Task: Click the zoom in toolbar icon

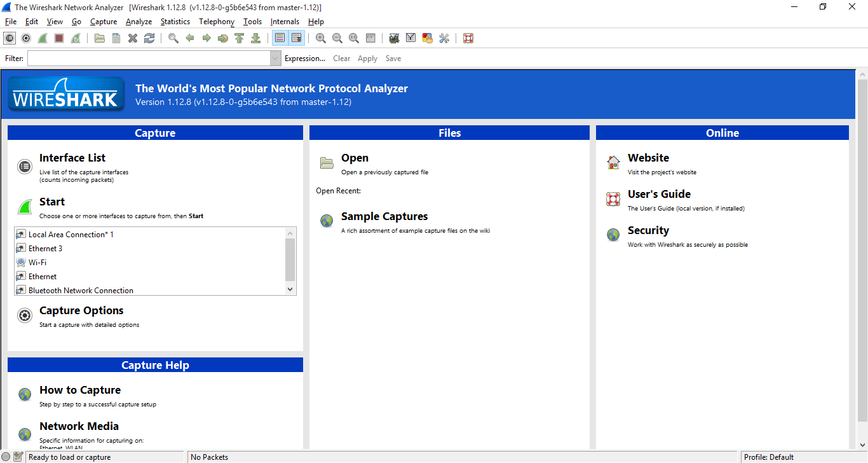Action: (x=321, y=38)
